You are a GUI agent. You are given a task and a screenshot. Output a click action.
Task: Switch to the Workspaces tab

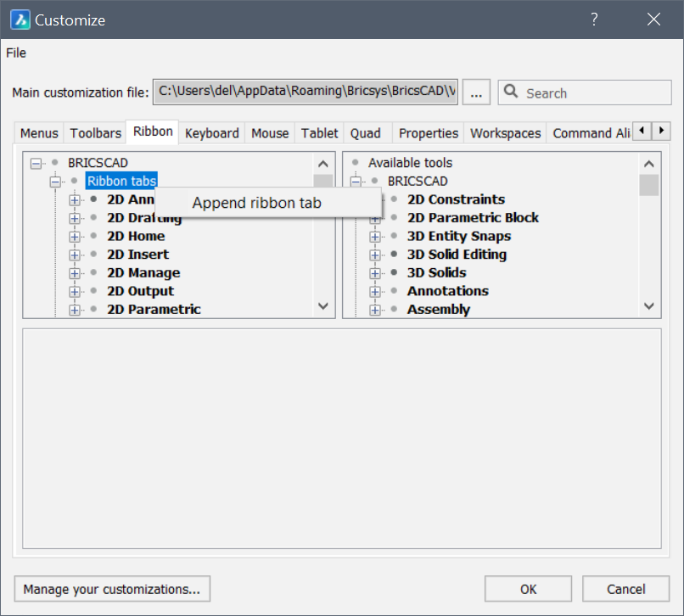(x=505, y=133)
